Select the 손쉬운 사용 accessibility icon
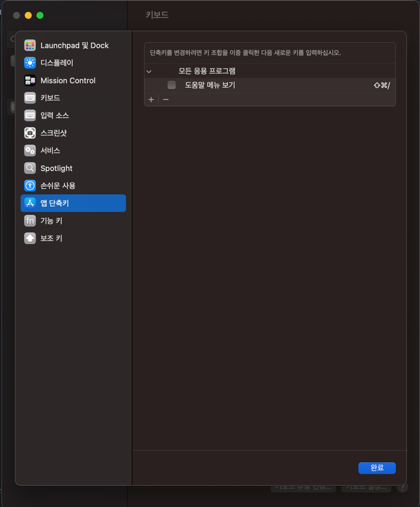The image size is (420, 507). pos(30,186)
